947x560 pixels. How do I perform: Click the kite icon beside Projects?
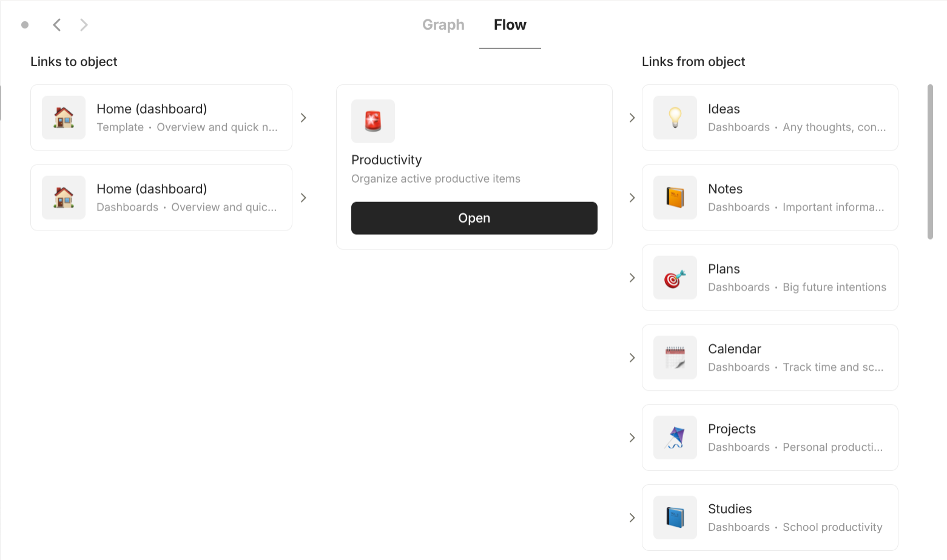[675, 437]
